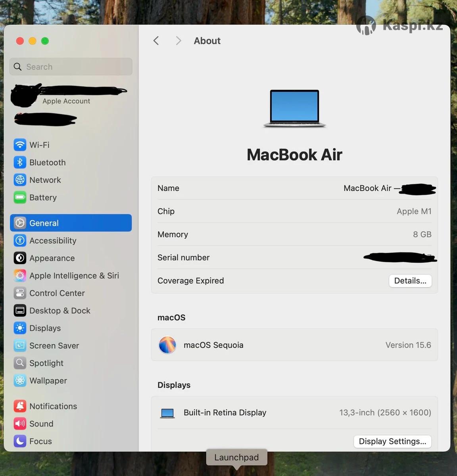
Task: Select Appearance label in sidebar
Action: [x=52, y=258]
